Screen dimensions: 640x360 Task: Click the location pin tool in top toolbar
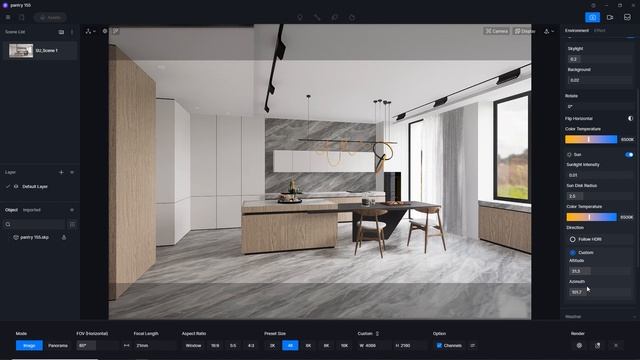click(300, 18)
